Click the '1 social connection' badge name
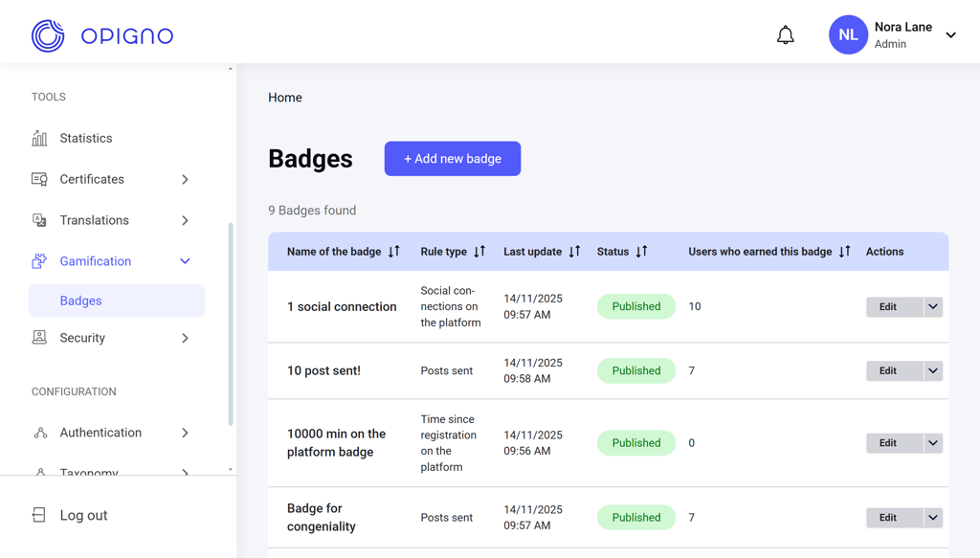This screenshot has width=980, height=558. pos(342,307)
